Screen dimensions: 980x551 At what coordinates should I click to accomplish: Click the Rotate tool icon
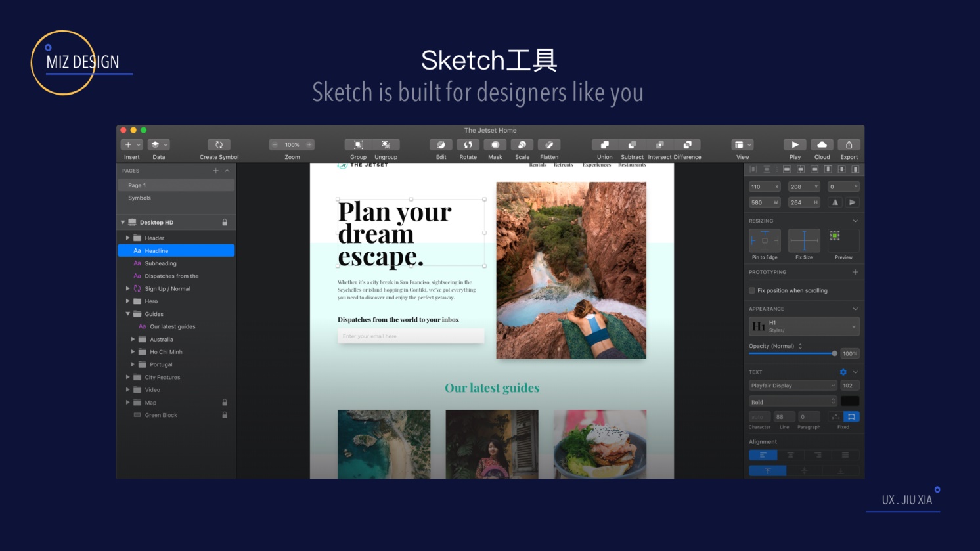(468, 145)
